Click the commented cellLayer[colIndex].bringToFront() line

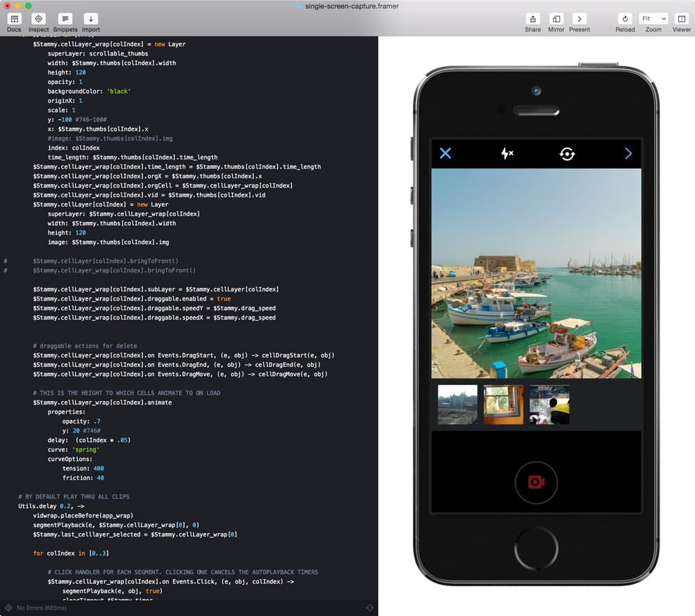click(x=106, y=261)
